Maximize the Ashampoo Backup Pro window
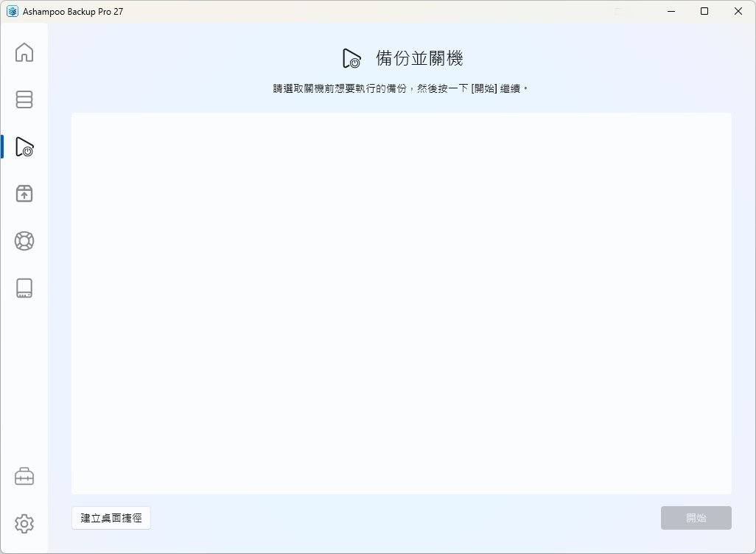The image size is (756, 554). point(704,11)
